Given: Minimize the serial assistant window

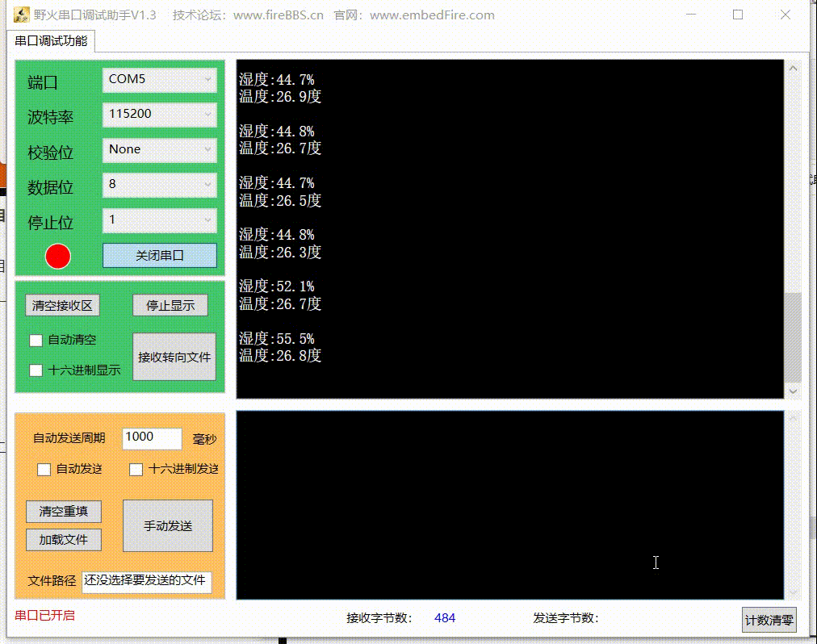Looking at the screenshot, I should (691, 15).
